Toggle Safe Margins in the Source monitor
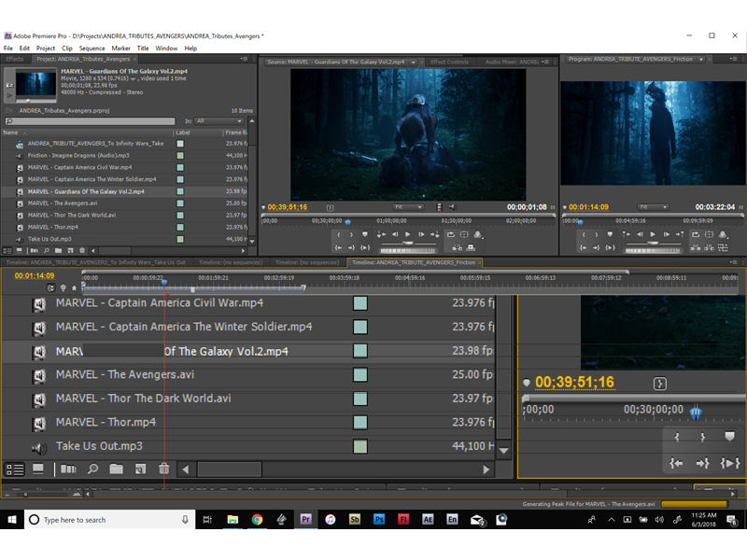The width and height of the screenshot is (747, 560). pos(464,234)
